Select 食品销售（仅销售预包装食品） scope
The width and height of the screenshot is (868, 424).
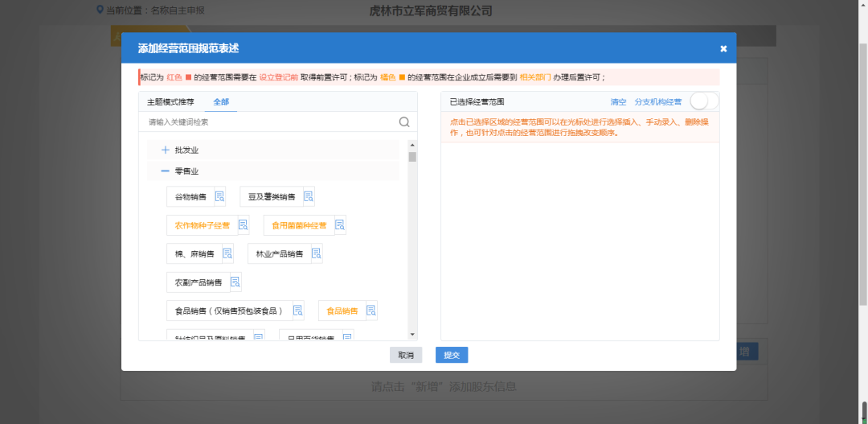click(x=230, y=311)
